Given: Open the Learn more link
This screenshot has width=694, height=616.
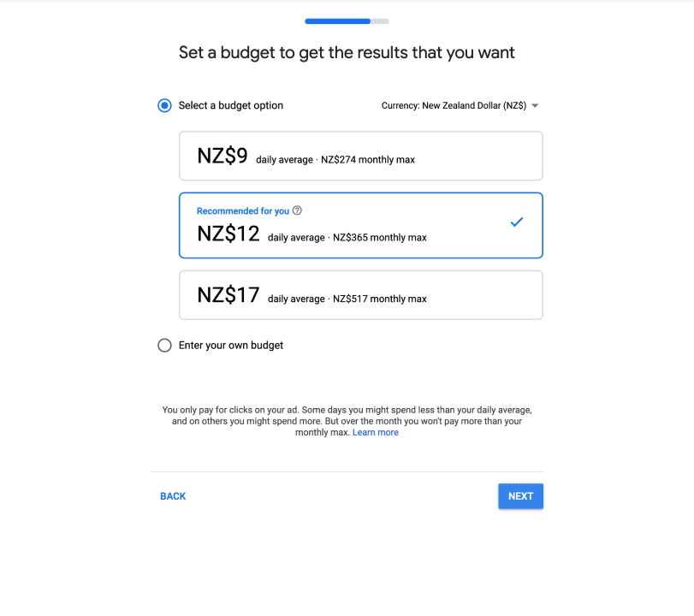Looking at the screenshot, I should click(376, 432).
